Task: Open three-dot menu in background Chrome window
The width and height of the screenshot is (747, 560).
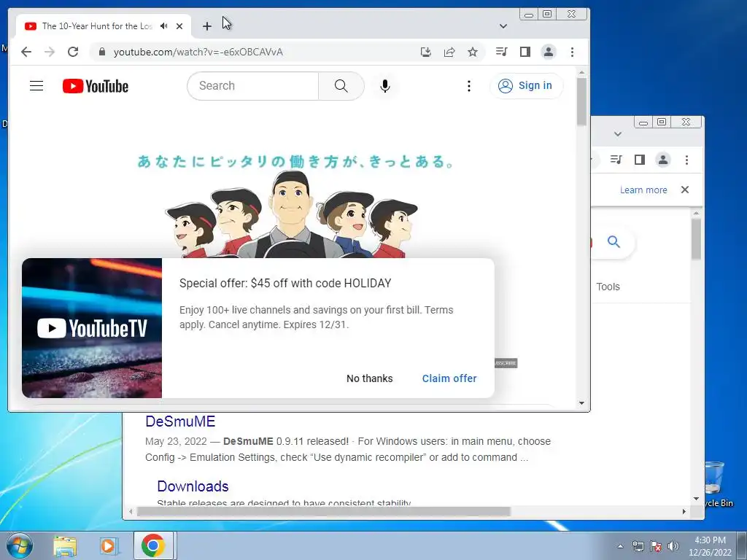Action: pos(686,160)
